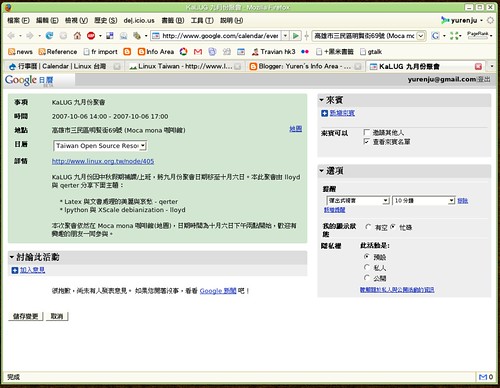Viewport: 500px width, 388px height.
Task: Open the Travian hk3 bookmark
Action: coord(273,52)
